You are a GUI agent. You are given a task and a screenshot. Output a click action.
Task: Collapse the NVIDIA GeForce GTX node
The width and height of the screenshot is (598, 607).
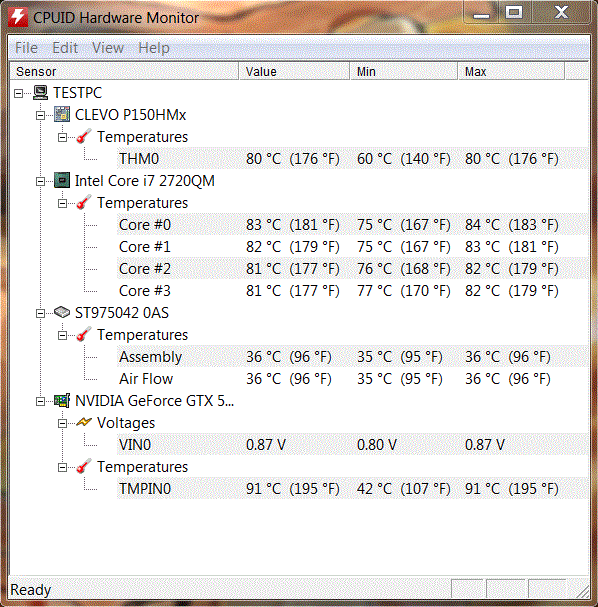[40, 401]
